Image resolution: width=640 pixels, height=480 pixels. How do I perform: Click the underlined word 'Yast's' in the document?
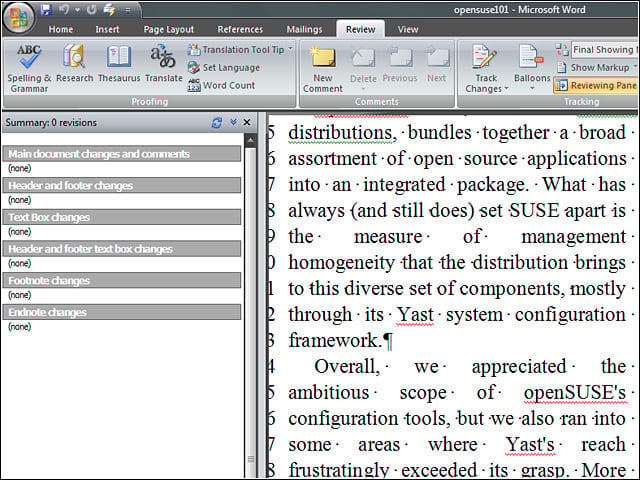click(x=531, y=445)
